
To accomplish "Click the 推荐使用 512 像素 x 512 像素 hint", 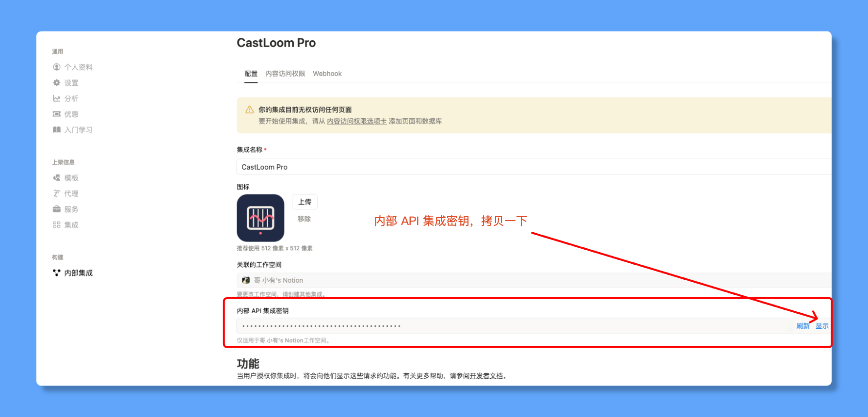I will point(274,248).
